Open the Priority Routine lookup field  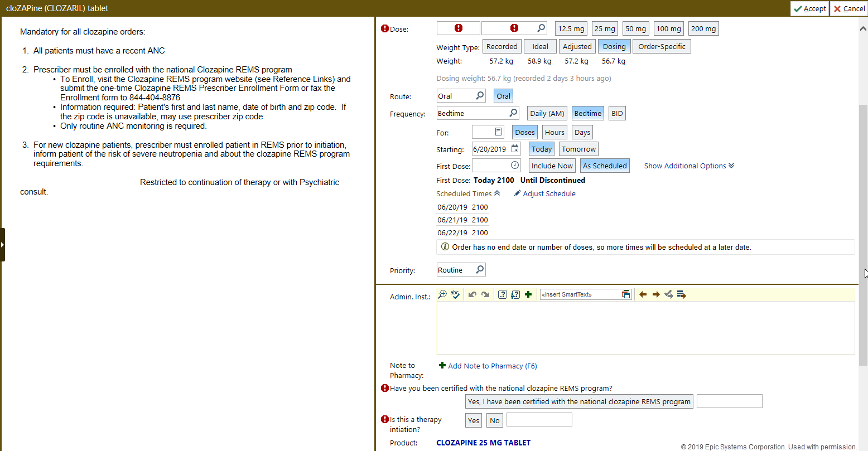[461, 270]
